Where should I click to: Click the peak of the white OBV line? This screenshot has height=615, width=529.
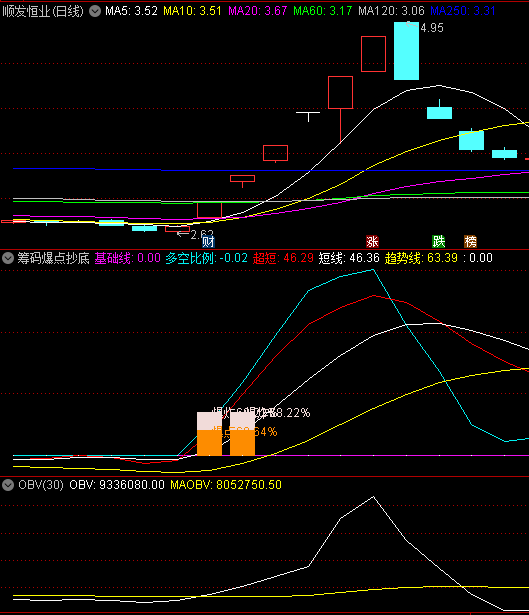(373, 497)
